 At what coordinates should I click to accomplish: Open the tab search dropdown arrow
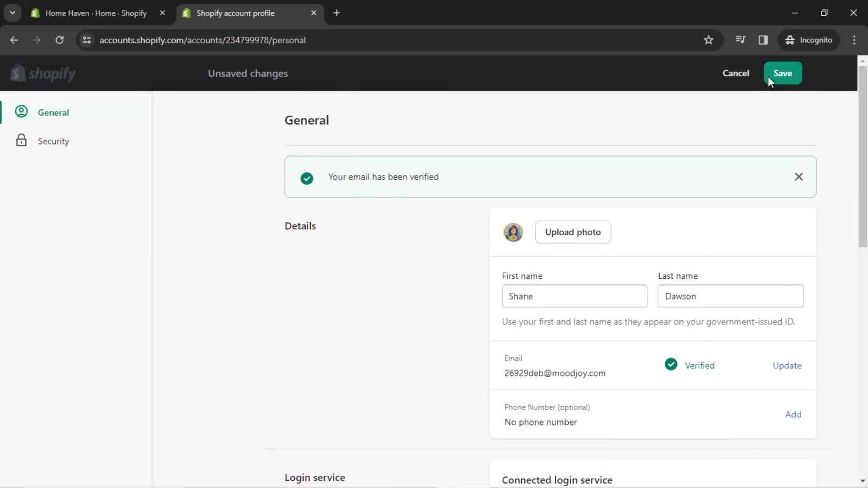[12, 13]
